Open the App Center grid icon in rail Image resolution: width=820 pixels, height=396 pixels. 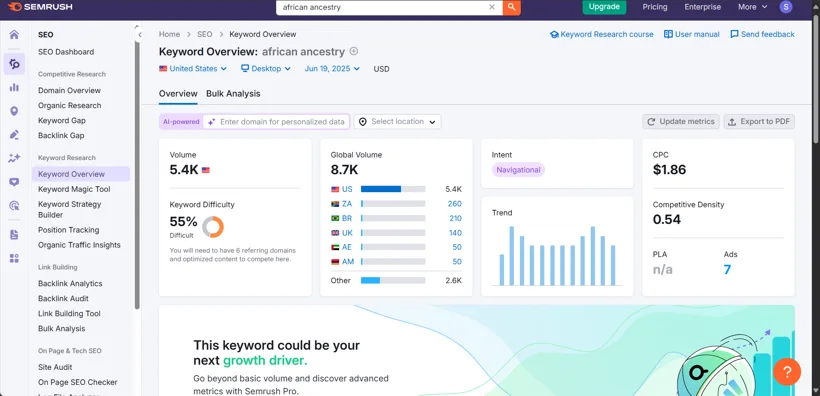(x=14, y=258)
